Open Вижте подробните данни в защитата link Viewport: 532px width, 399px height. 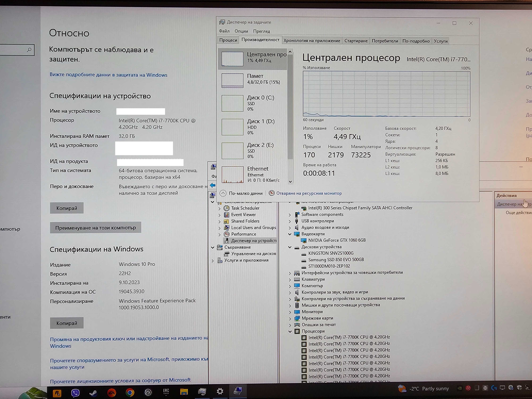click(x=108, y=75)
